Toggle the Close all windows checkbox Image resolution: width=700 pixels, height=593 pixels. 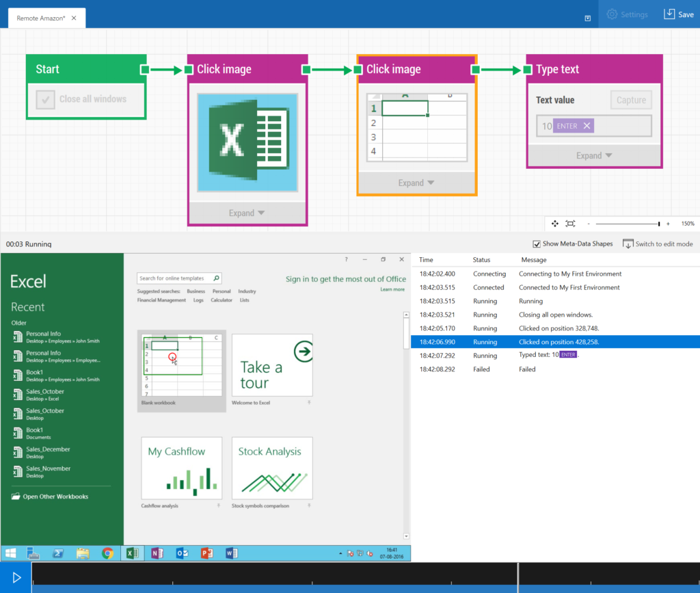point(46,99)
